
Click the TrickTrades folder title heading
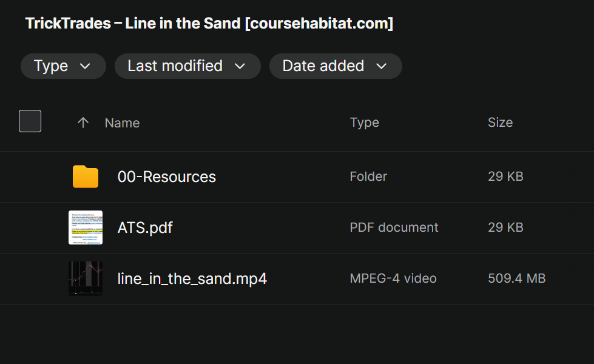tap(209, 24)
